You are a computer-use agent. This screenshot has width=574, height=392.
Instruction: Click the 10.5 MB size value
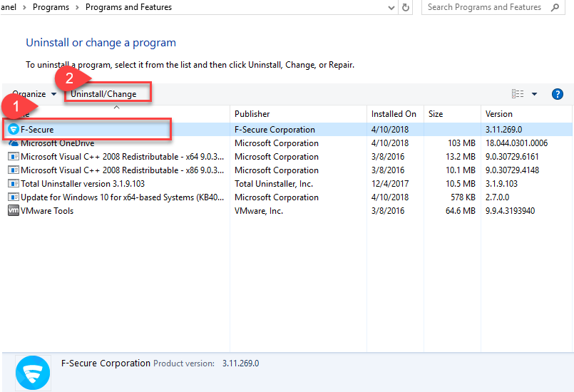[460, 184]
